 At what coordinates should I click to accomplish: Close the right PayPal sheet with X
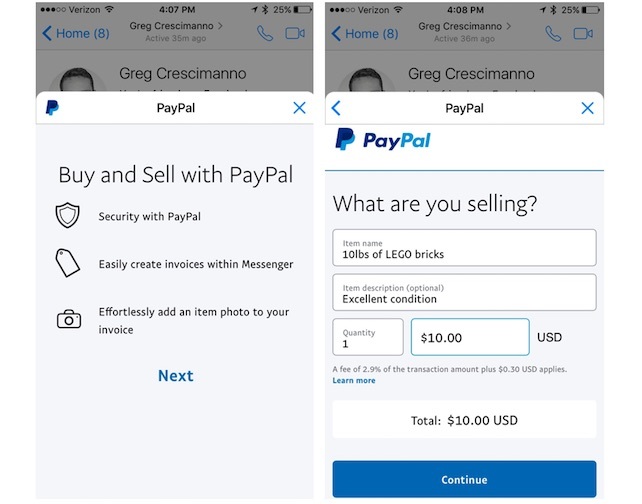tap(588, 108)
